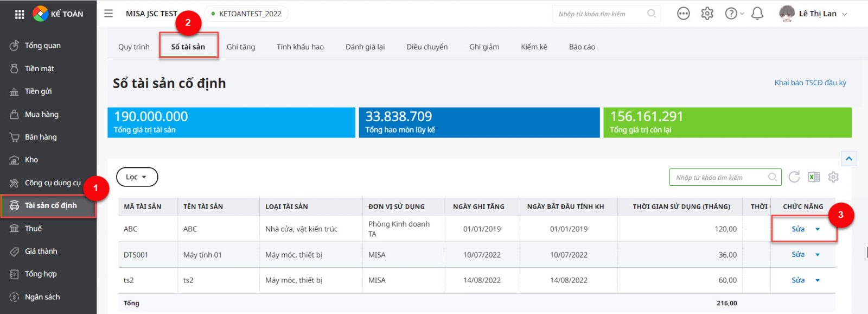868x314 pixels.
Task: Open the help question mark menu
Action: (x=731, y=14)
